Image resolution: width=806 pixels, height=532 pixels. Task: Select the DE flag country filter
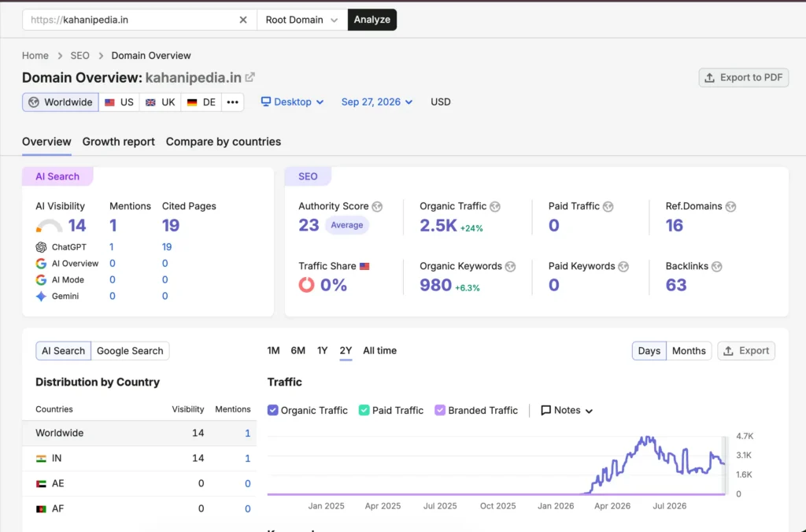[201, 102]
